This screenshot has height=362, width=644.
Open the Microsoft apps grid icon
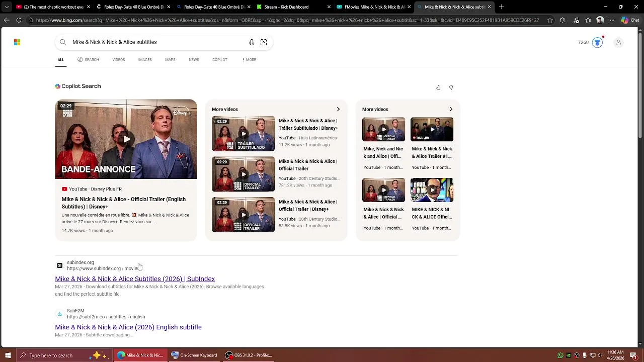point(17,42)
